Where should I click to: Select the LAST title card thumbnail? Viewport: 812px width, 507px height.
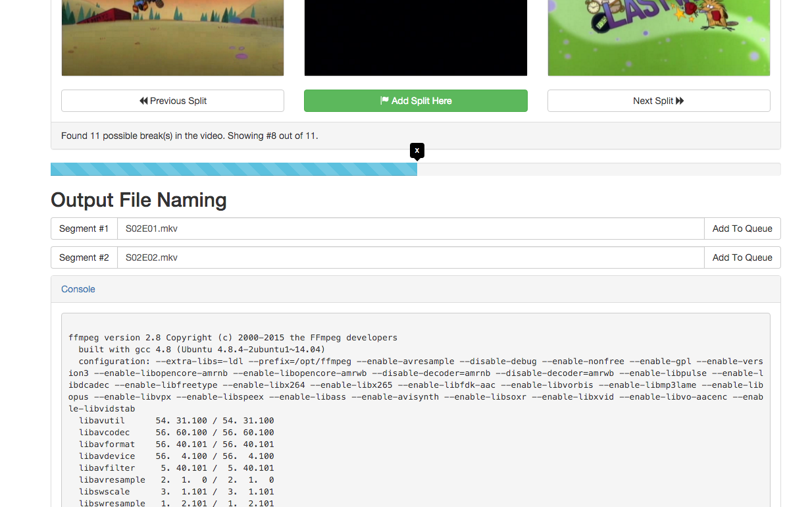[659, 36]
